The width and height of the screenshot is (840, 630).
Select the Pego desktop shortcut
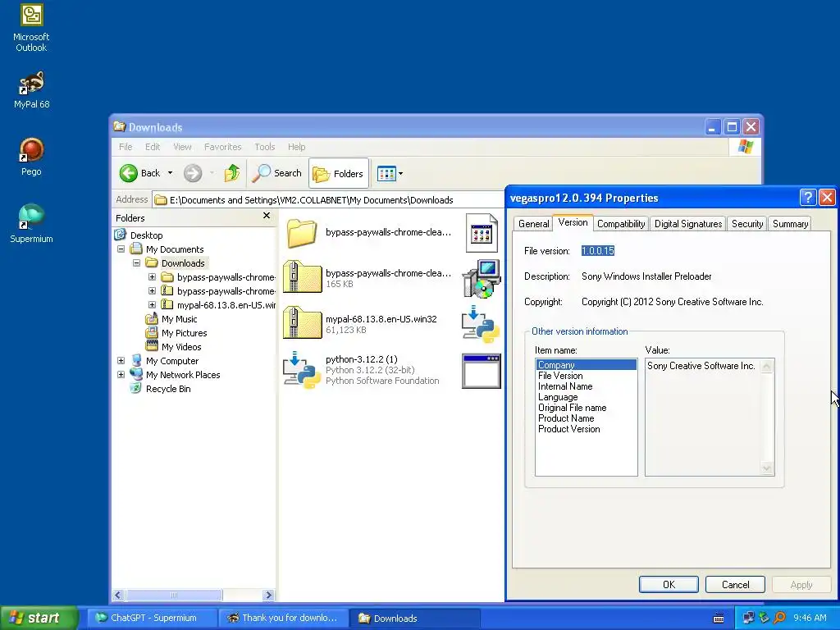31,157
